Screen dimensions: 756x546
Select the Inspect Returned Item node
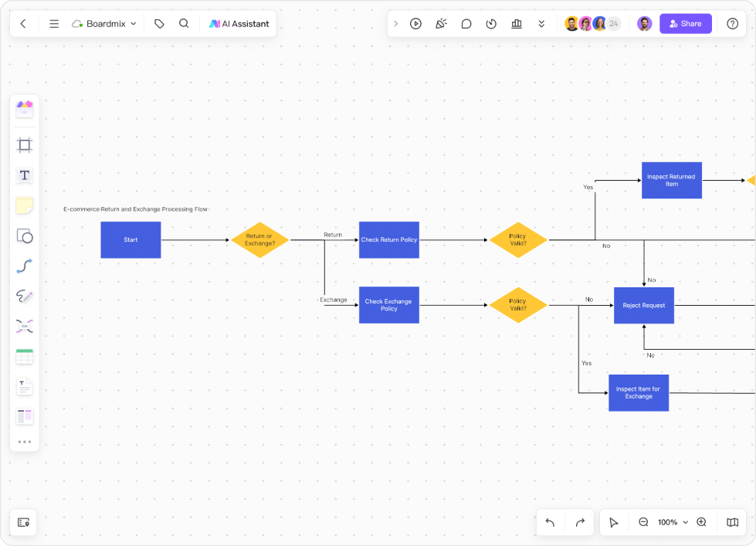click(672, 181)
